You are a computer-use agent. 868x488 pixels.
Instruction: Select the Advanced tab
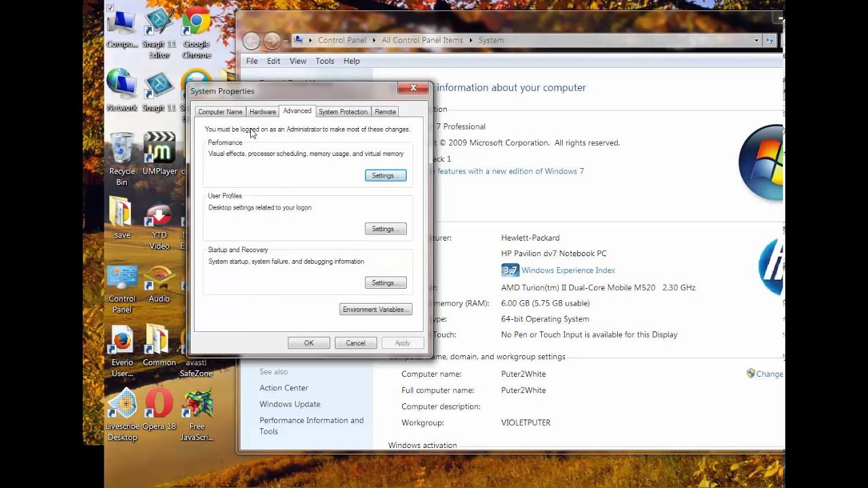click(x=297, y=111)
